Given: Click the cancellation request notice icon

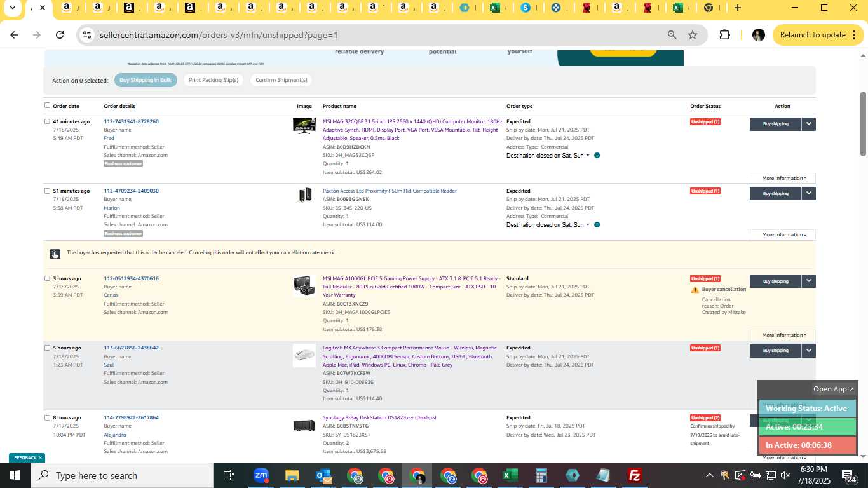Looking at the screenshot, I should [x=55, y=254].
